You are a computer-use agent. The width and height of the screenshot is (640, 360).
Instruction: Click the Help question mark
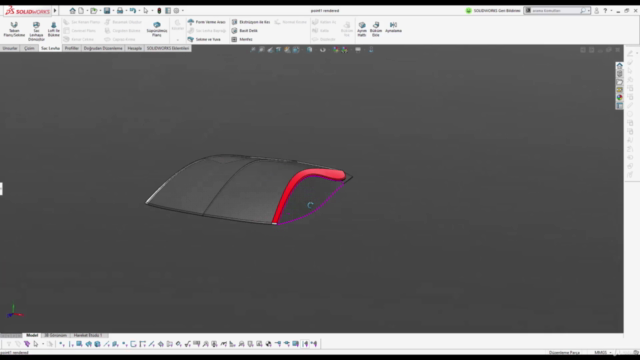(605, 11)
